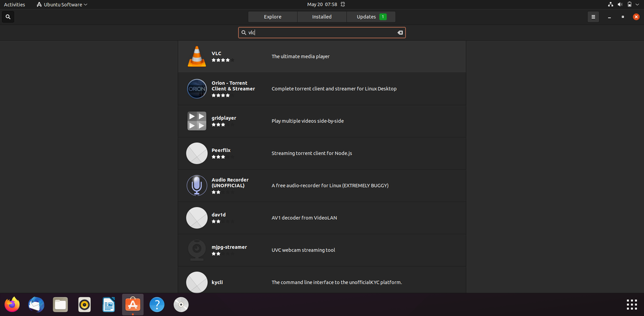The image size is (644, 316).
Task: Open the dav1d result title
Action: (x=218, y=215)
